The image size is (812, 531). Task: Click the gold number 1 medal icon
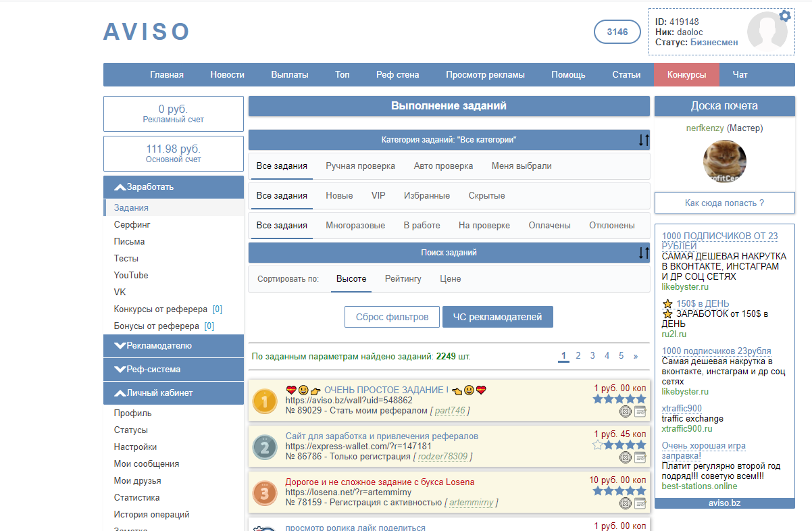264,403
